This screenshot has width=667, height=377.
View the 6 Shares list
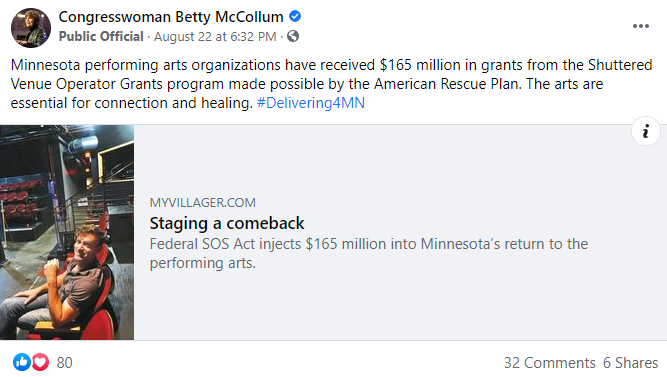pyautogui.click(x=630, y=363)
